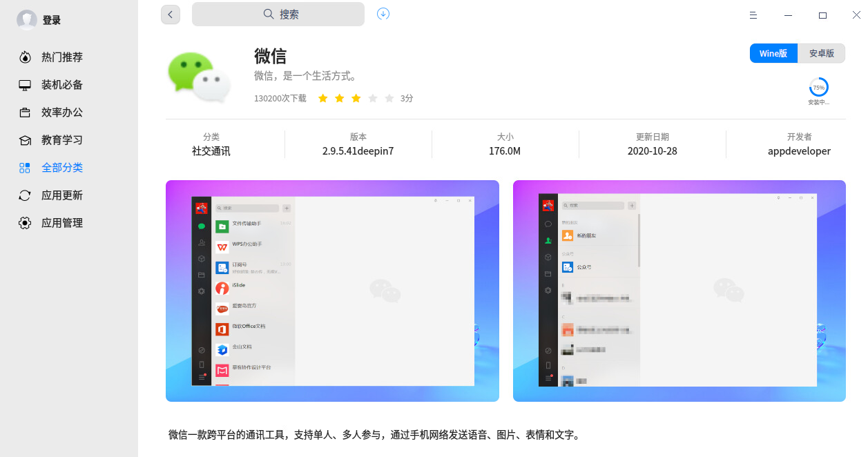Open the first WeChat chat-list screenshot
This screenshot has width=868, height=457.
[332, 291]
